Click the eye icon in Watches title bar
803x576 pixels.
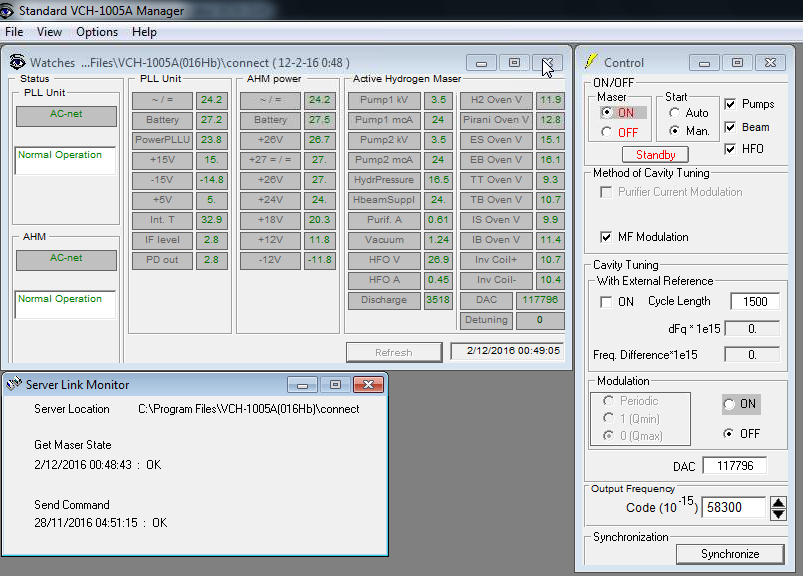18,63
